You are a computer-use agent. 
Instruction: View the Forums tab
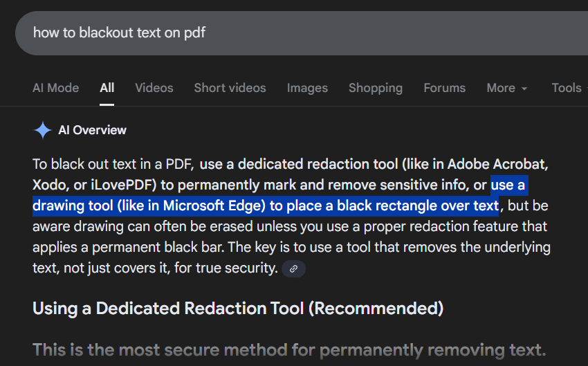click(x=444, y=88)
